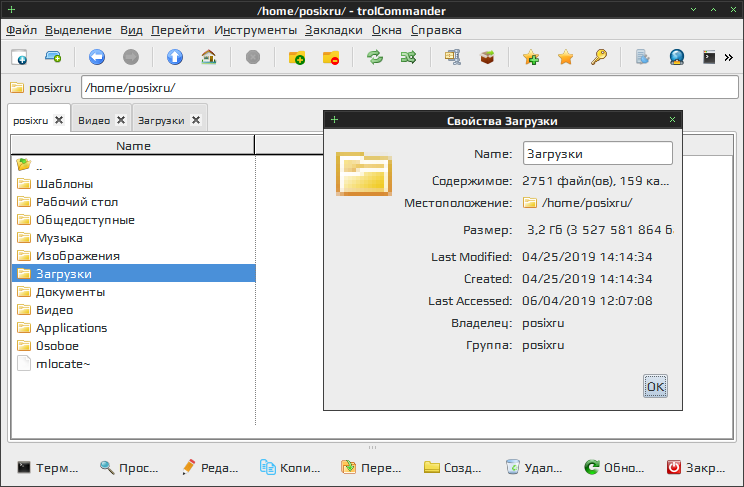Image resolution: width=744 pixels, height=487 pixels.
Task: Open the Закладки menu
Action: pos(334,30)
